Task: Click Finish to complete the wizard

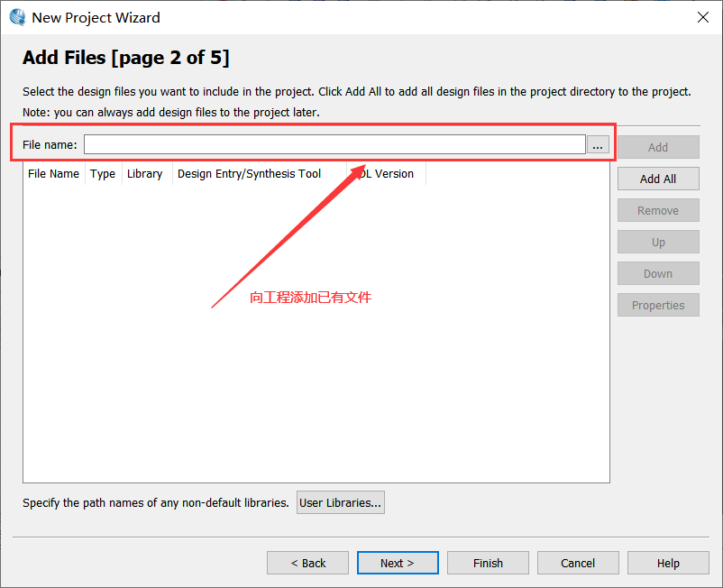Action: [488, 563]
